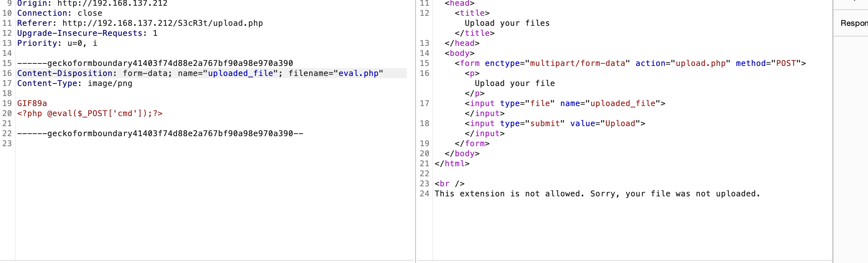Click the closing </body> tag

[x=462, y=154]
